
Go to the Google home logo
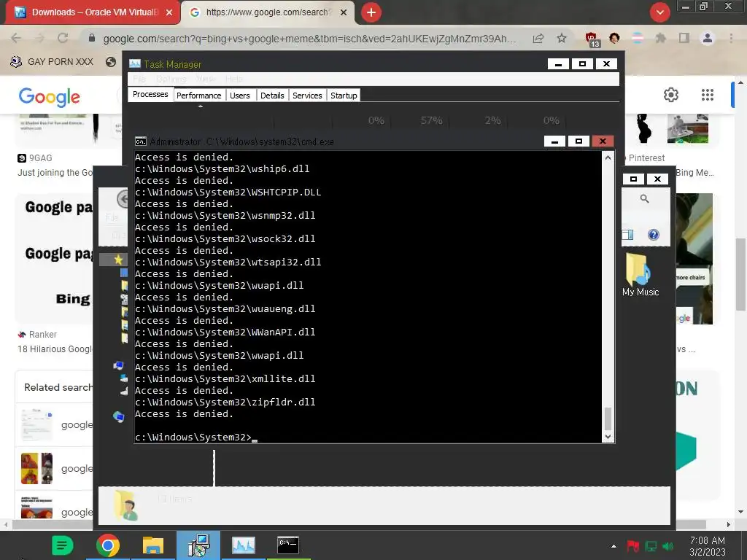click(49, 97)
